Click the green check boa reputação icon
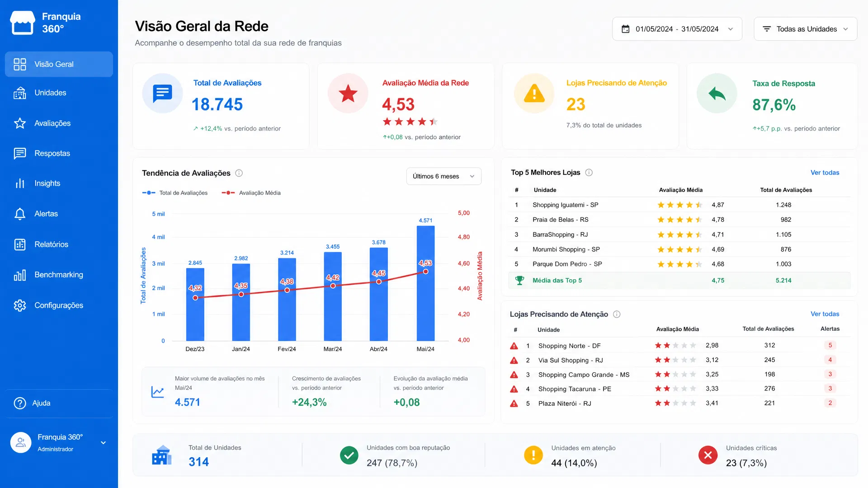 [349, 455]
